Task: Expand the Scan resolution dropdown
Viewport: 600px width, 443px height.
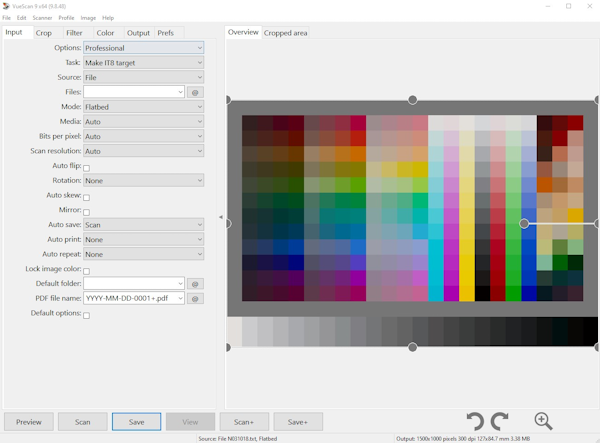Action: [143, 151]
